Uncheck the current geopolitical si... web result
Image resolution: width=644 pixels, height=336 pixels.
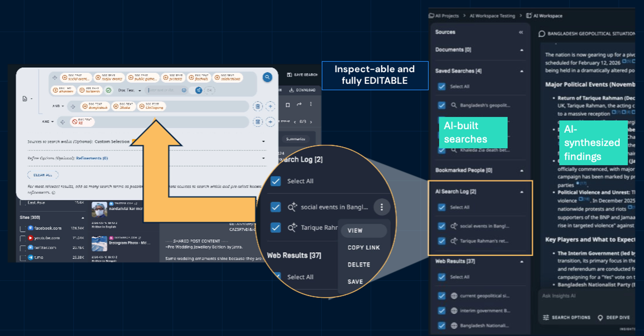tap(442, 296)
